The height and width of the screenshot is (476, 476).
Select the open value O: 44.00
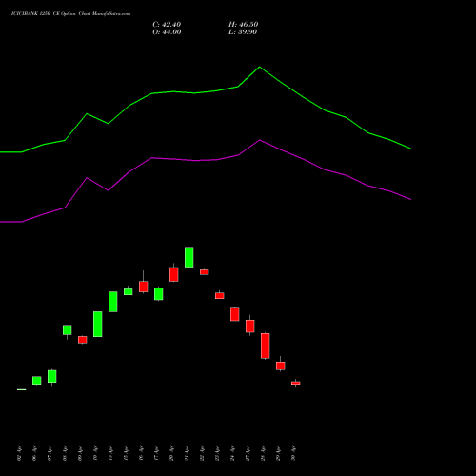tap(167, 32)
